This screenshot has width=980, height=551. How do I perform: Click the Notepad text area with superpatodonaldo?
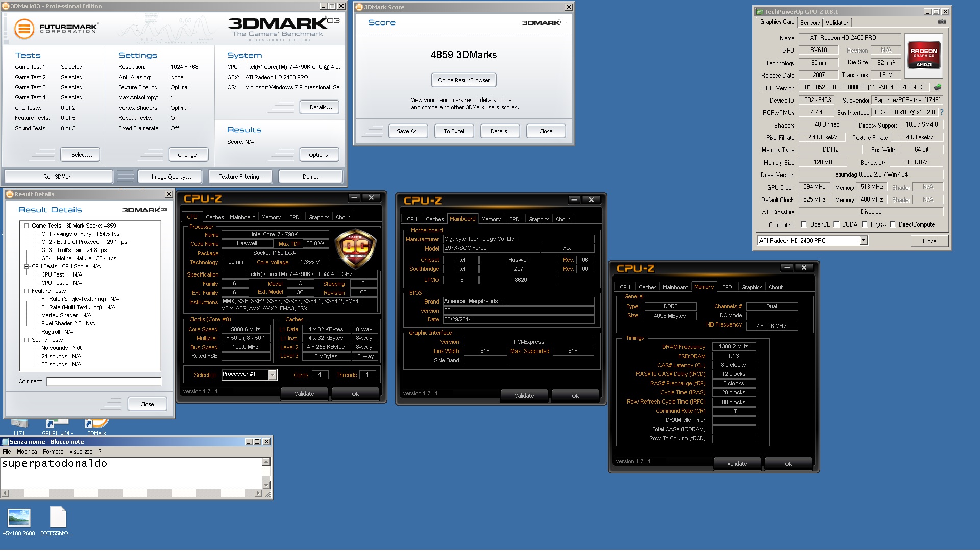132,473
